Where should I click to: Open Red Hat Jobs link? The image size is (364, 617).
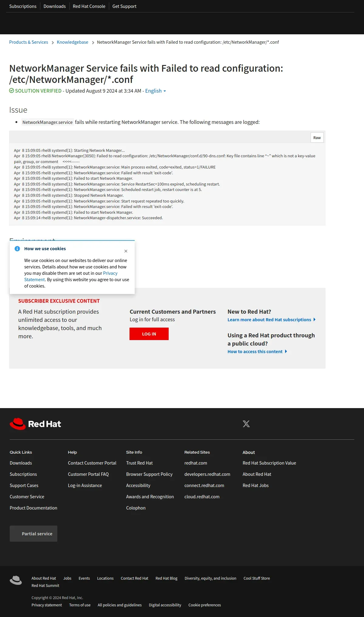point(256,486)
